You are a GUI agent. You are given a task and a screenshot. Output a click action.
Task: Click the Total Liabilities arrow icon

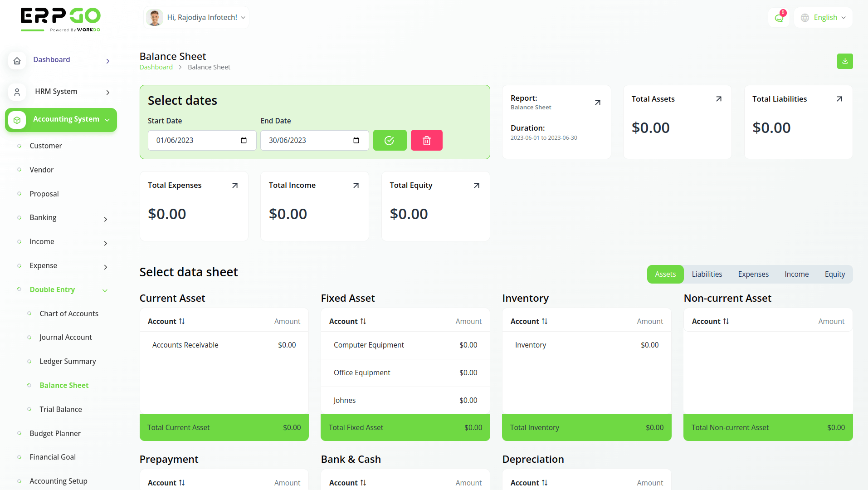tap(839, 99)
